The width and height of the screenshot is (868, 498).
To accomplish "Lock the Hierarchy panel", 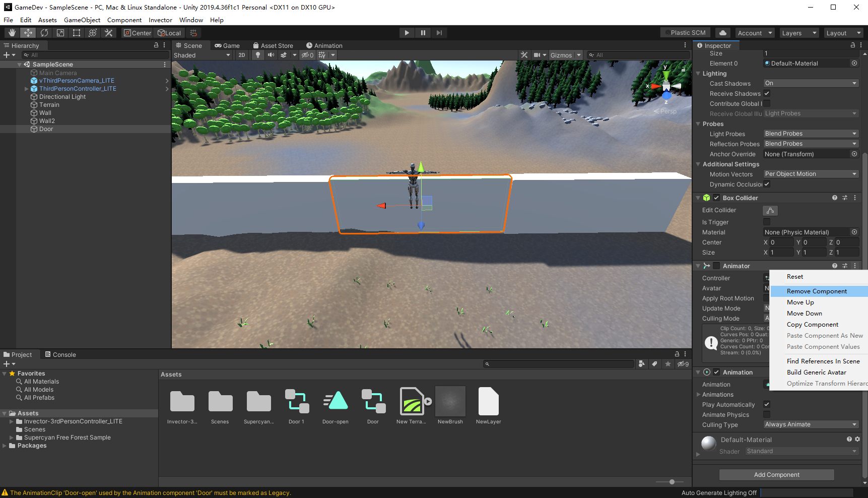I will (x=156, y=45).
